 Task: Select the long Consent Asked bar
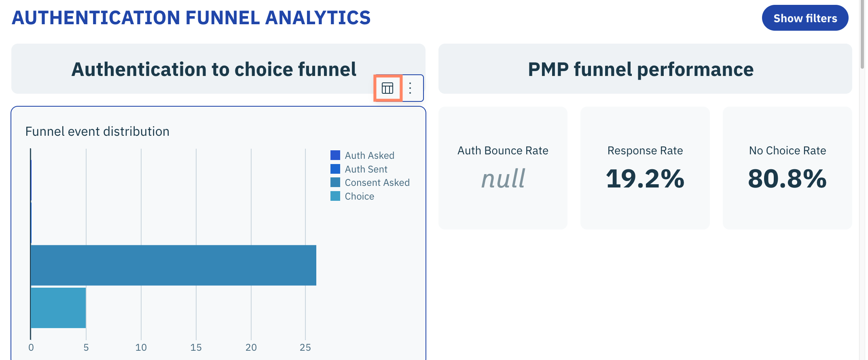pyautogui.click(x=173, y=265)
